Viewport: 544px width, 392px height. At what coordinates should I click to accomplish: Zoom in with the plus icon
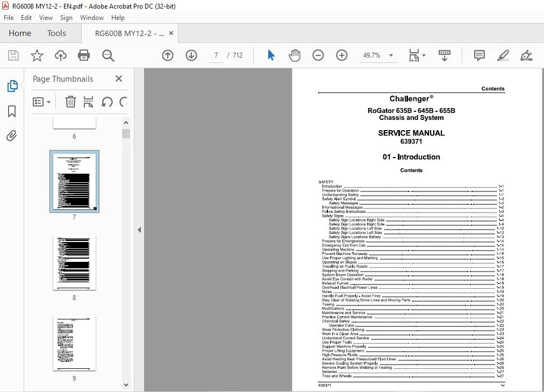pos(341,55)
